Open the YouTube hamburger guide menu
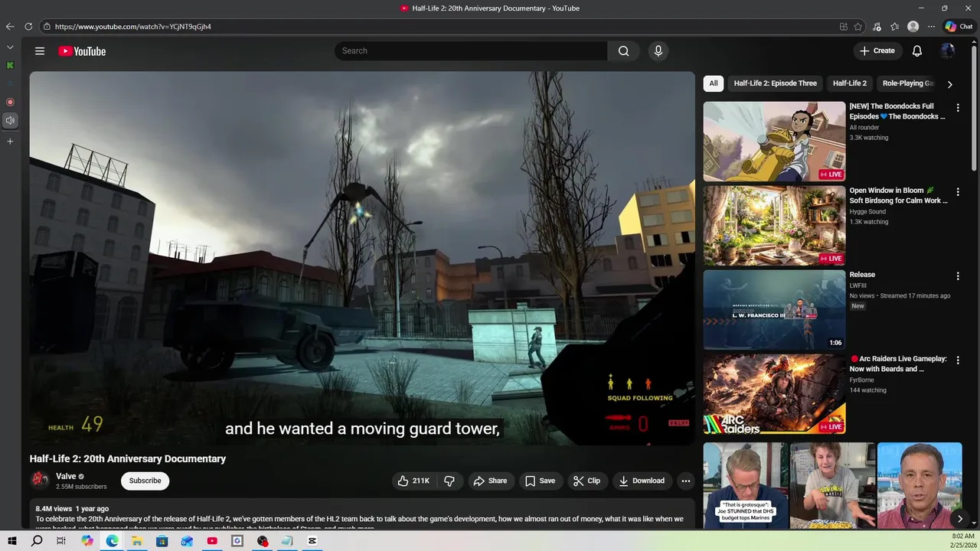This screenshot has width=980, height=551. (40, 51)
